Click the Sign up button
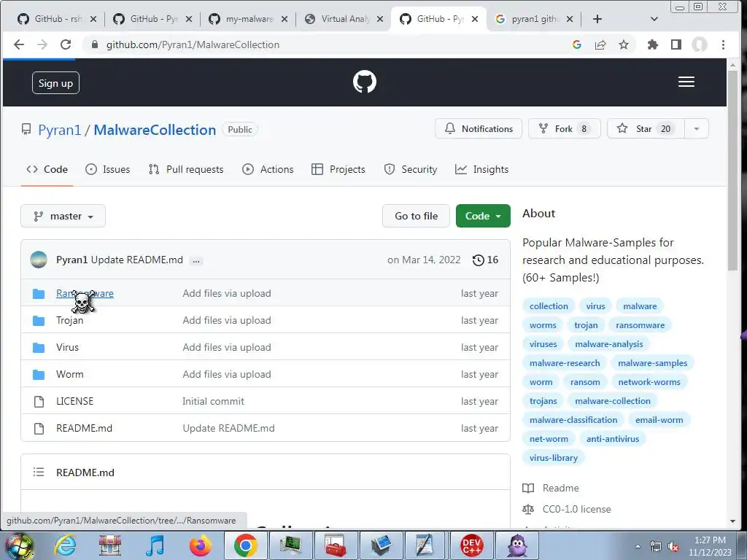Image resolution: width=747 pixels, height=560 pixels. 55,83
